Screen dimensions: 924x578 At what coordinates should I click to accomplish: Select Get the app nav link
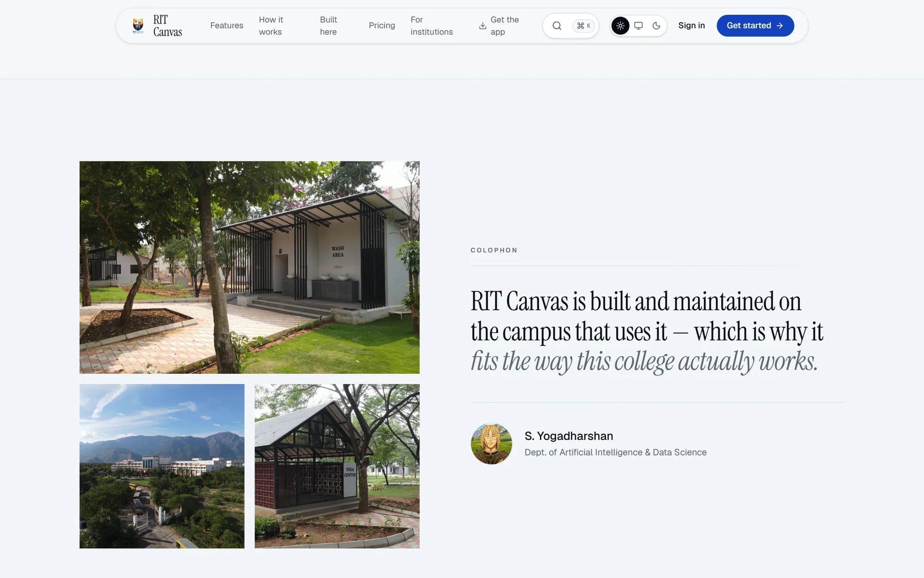point(499,25)
